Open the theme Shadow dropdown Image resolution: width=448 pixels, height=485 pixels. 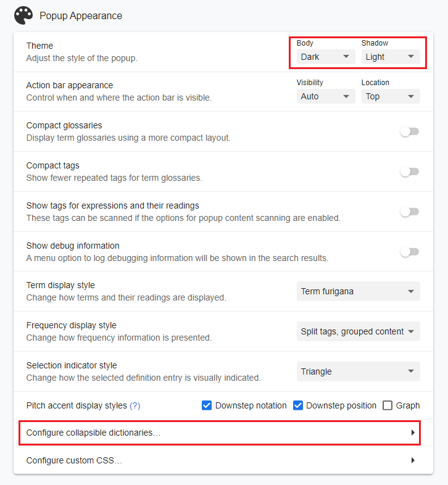[x=390, y=57]
